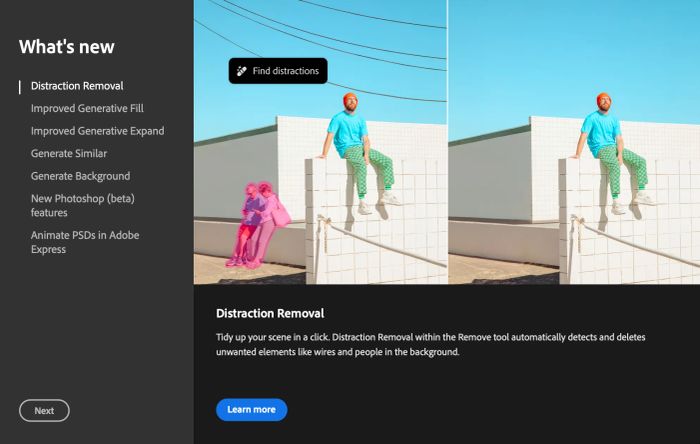Open the Generate Background item
This screenshot has height=444, width=700.
coord(80,176)
